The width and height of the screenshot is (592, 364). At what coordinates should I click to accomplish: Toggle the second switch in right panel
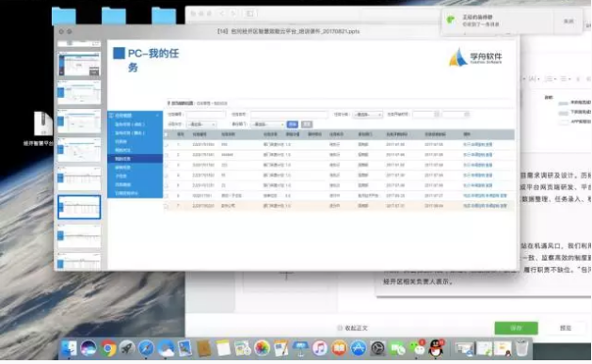[564, 113]
